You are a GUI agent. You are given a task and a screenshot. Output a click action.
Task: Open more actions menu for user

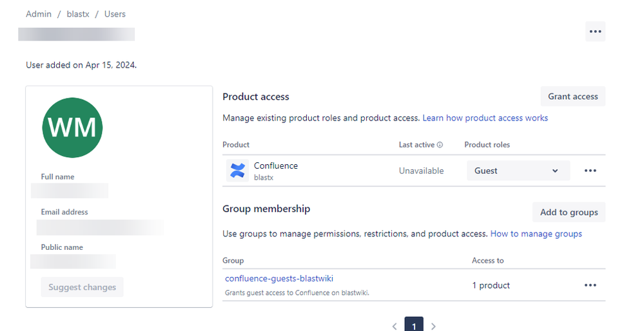[595, 32]
